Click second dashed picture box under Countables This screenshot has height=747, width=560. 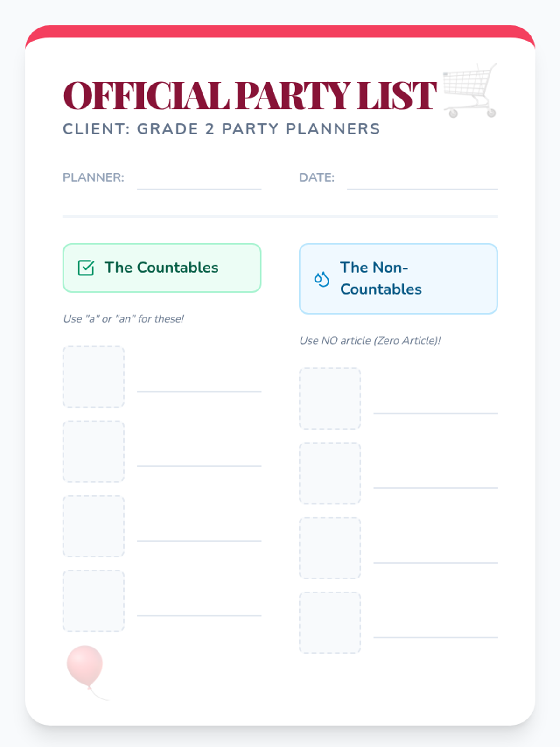[x=94, y=451]
